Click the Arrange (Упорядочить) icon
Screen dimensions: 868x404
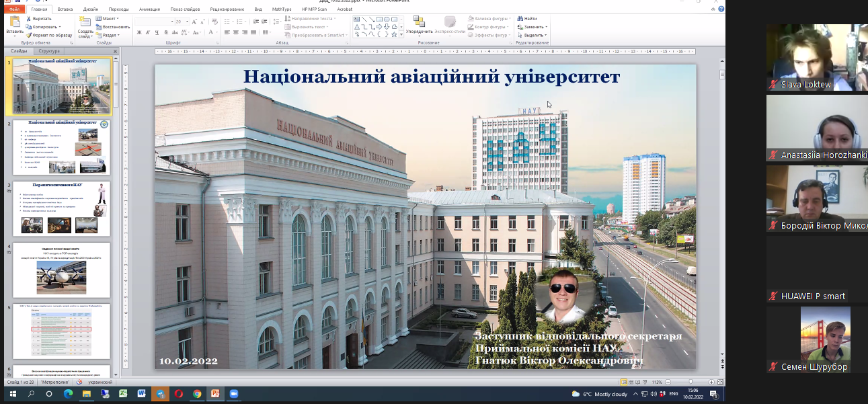pyautogui.click(x=419, y=23)
